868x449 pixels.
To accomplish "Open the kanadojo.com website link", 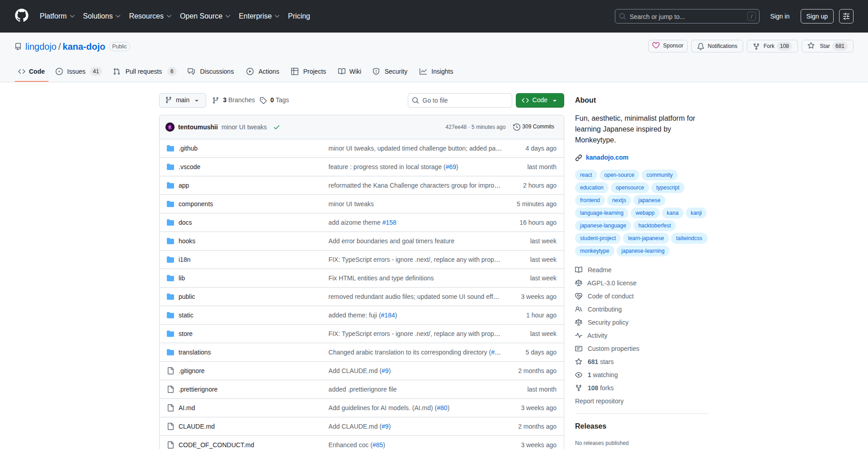I will [x=607, y=157].
